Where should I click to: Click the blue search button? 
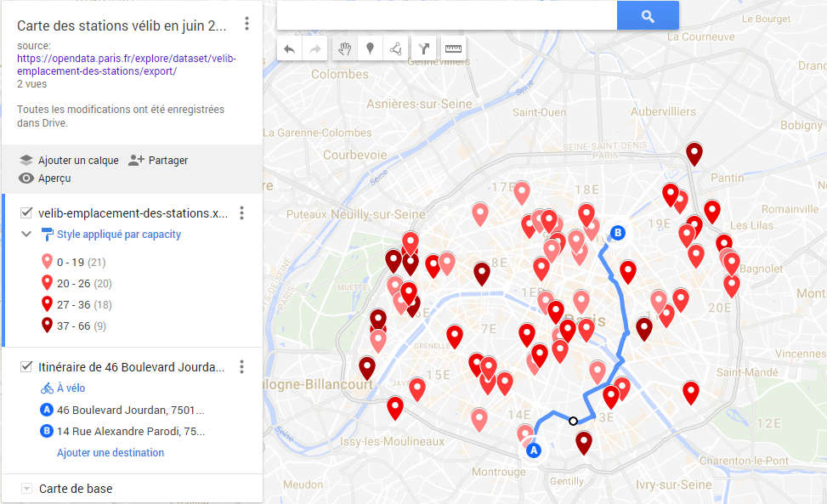tap(648, 16)
